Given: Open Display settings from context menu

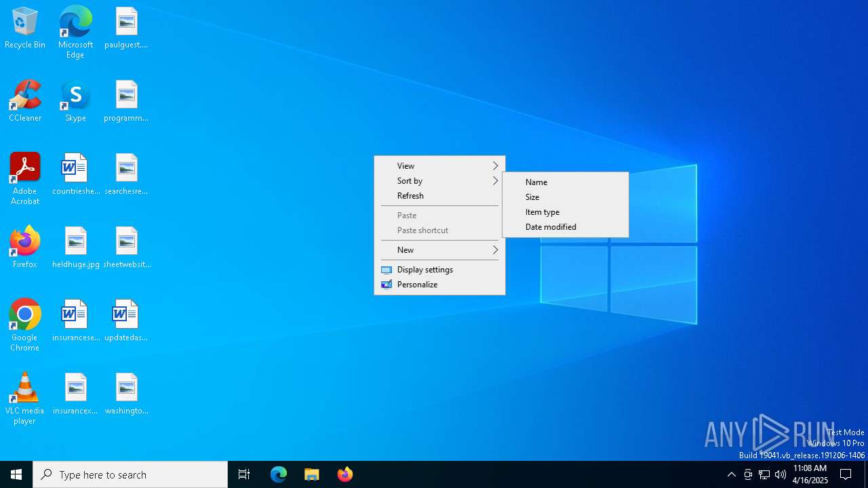Looking at the screenshot, I should (439, 270).
